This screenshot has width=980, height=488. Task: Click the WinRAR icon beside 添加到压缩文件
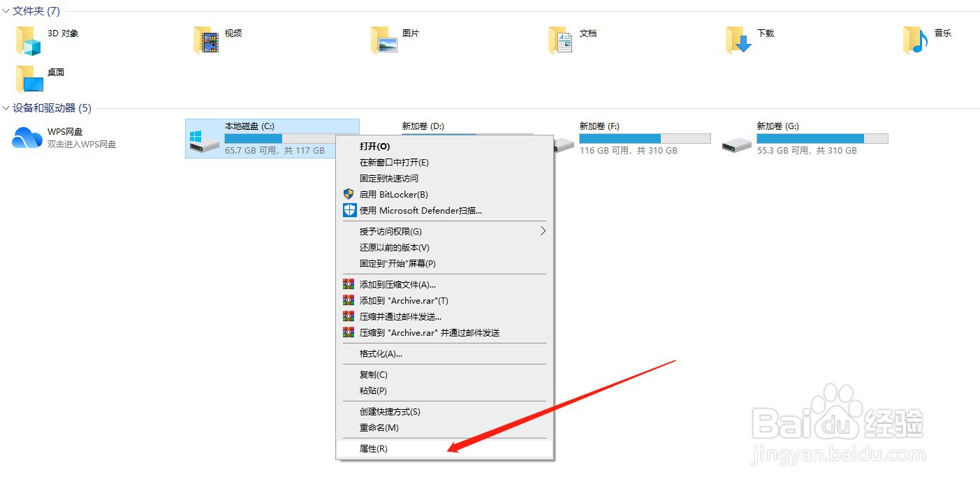(349, 283)
